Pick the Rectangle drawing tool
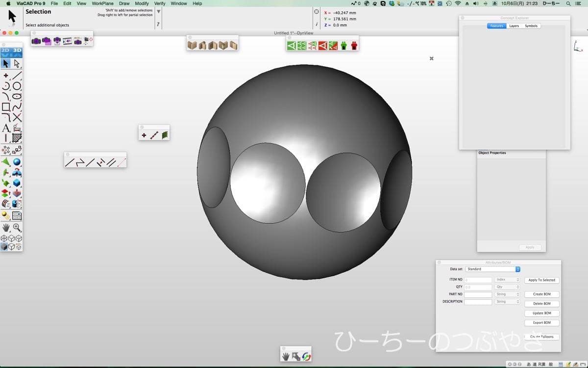The image size is (588, 368). point(6,107)
